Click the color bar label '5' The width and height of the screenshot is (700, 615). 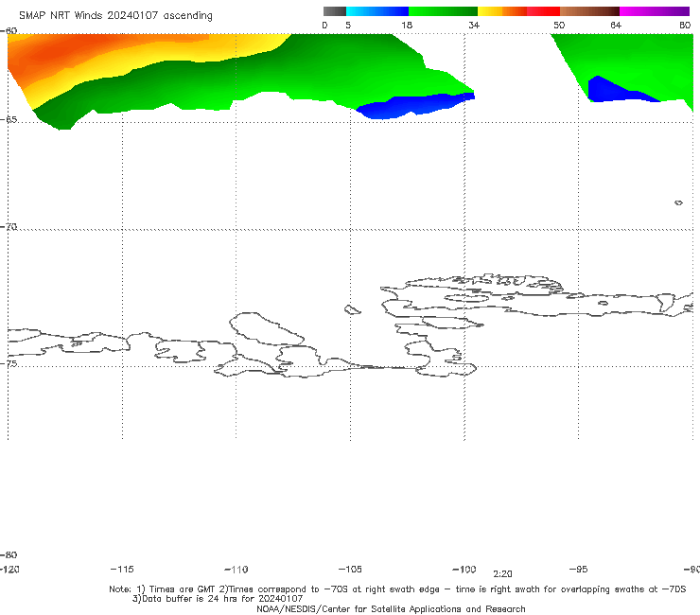point(348,26)
